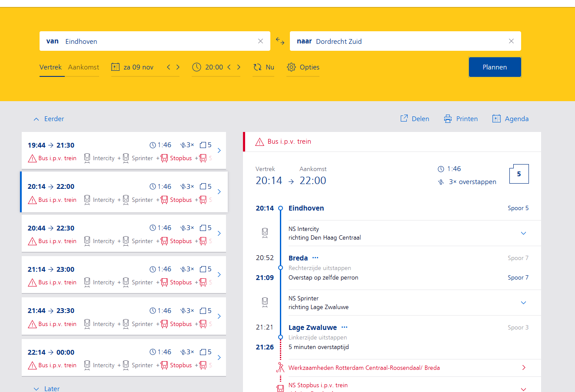Viewport: 575px width, 392px height.
Task: Click Opties gear icon
Action: (291, 67)
